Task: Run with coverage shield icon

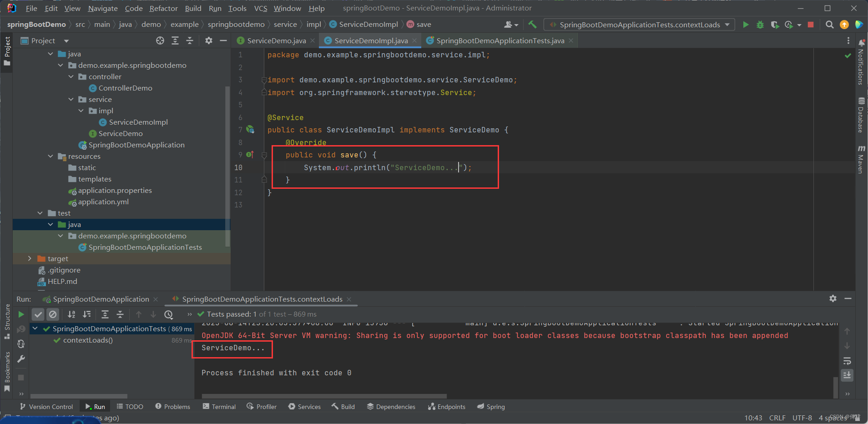Action: point(774,25)
